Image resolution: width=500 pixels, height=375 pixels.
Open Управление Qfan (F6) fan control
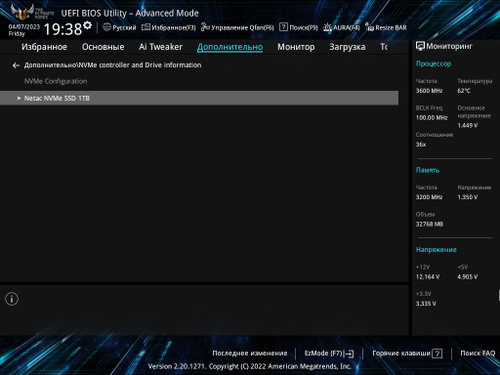[x=237, y=27]
